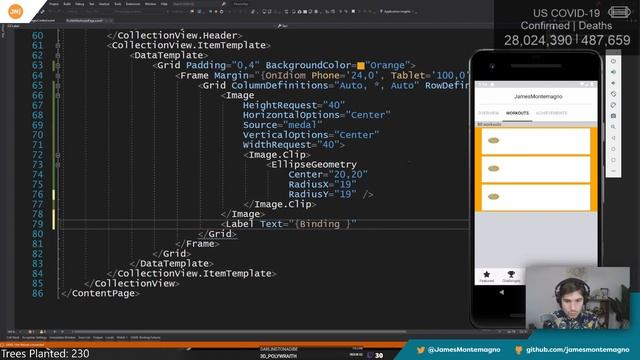Collapse the Image.Clip block on line 72
Screen dimensions: 640x360
coord(58,155)
